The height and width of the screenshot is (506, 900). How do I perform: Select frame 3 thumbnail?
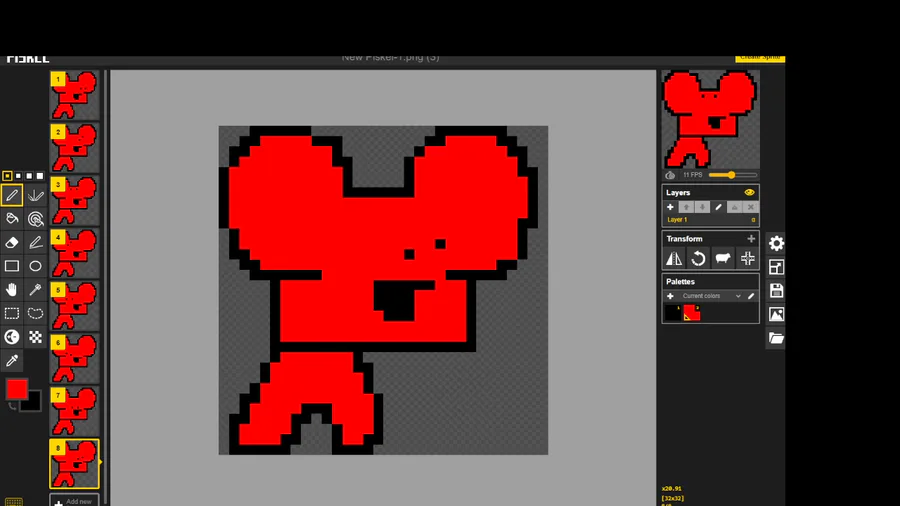pos(74,201)
